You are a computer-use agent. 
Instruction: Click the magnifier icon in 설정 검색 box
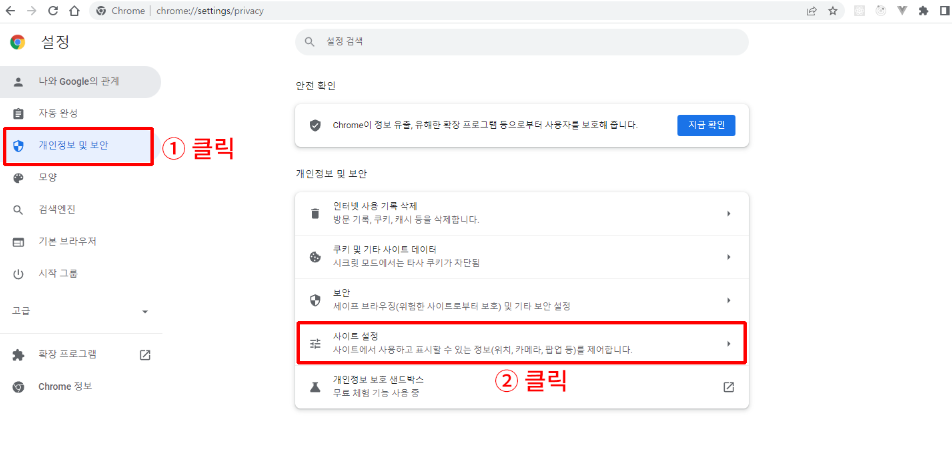click(x=310, y=42)
